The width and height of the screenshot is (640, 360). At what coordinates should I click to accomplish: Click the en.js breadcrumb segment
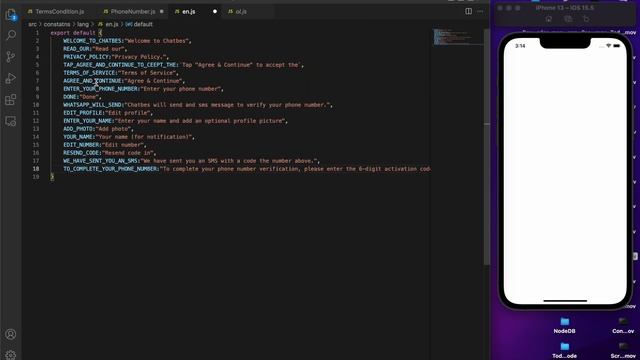[108, 24]
